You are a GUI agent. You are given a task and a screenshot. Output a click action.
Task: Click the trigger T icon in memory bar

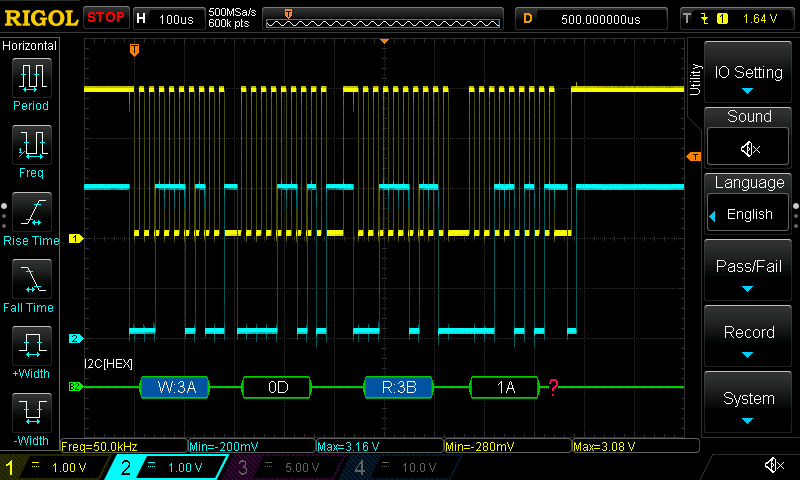pyautogui.click(x=288, y=14)
